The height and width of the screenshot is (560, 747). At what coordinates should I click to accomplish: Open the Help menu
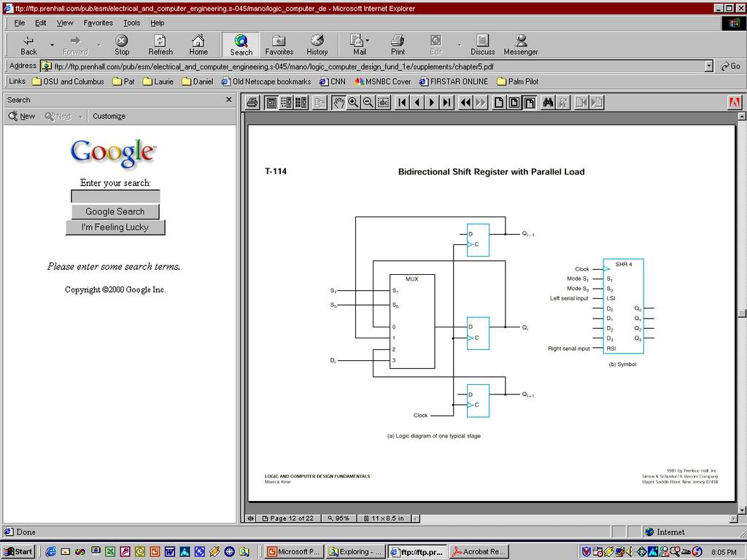pos(158,23)
